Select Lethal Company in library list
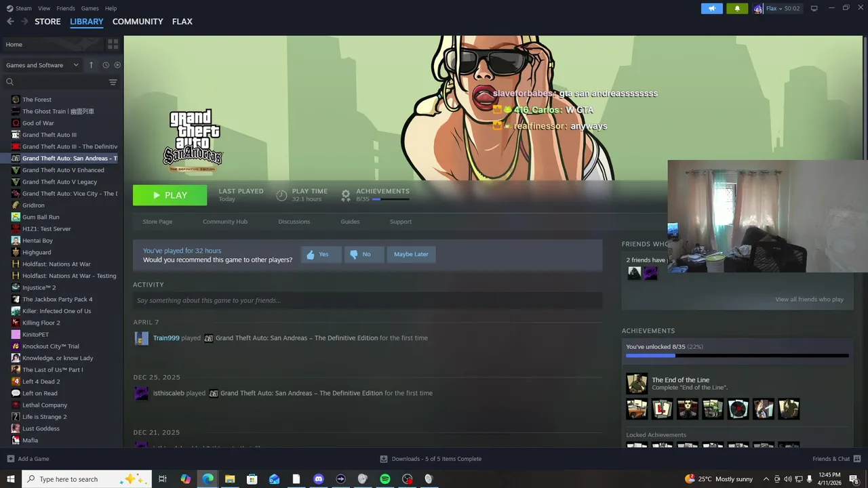This screenshot has width=868, height=488. click(45, 405)
